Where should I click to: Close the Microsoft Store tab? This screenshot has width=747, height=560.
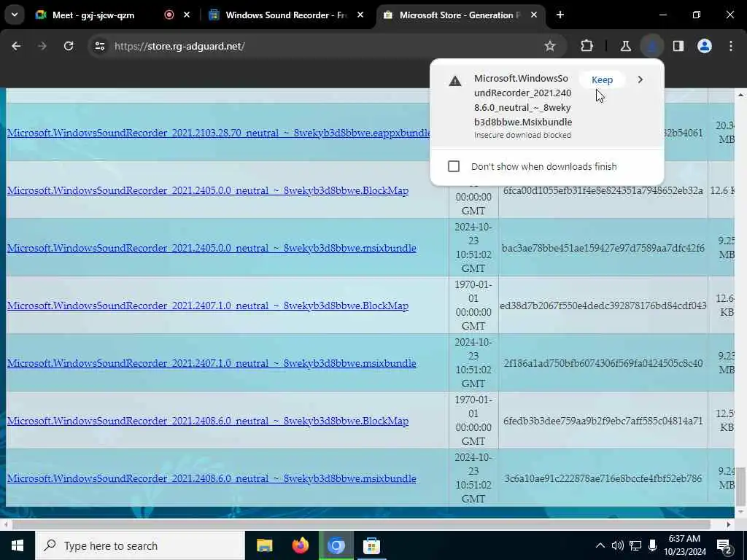(534, 15)
